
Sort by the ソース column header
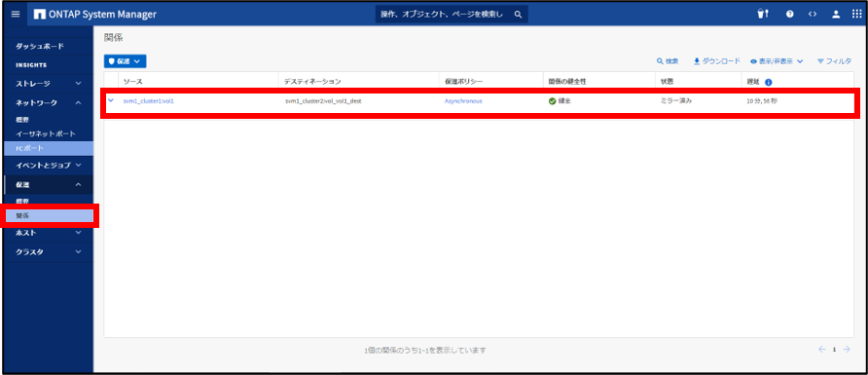pyautogui.click(x=133, y=82)
